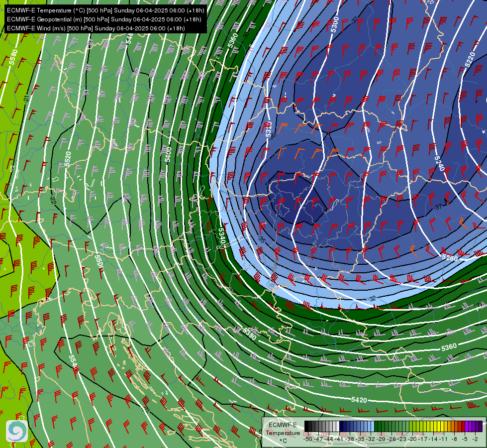Select the ECMWF-E Temperature 500 hPa title line
This screenshot has width=487, height=448.
105,10
